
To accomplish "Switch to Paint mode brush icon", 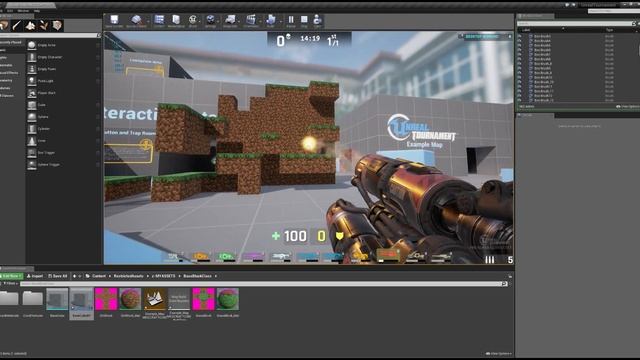I will [x=17, y=25].
